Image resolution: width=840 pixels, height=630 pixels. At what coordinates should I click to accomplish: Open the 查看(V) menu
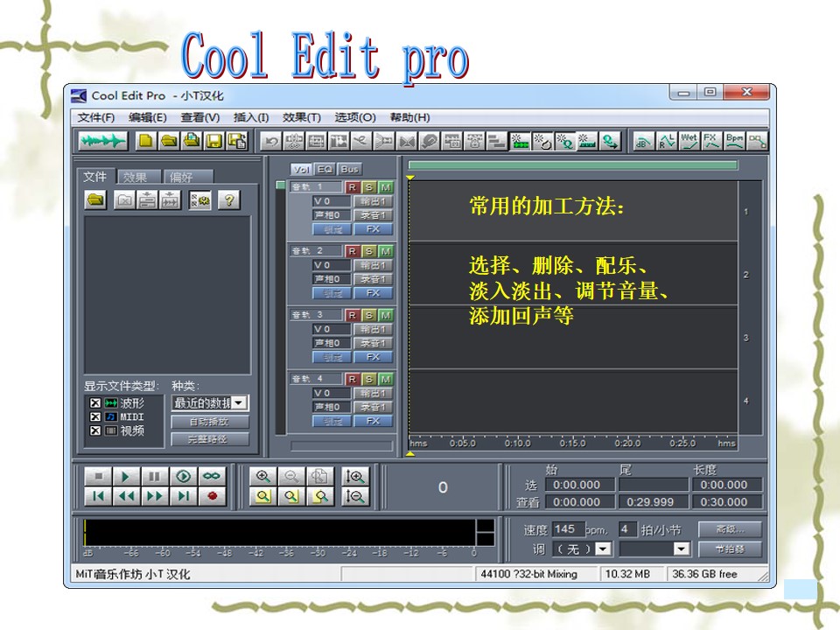pos(199,117)
